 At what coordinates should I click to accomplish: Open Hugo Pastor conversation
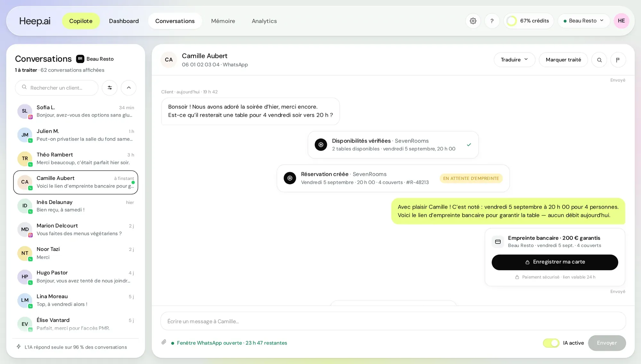pos(76,277)
